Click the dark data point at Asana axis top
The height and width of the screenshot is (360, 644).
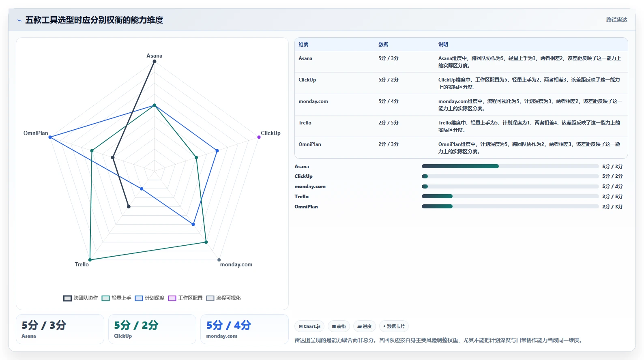pos(155,62)
